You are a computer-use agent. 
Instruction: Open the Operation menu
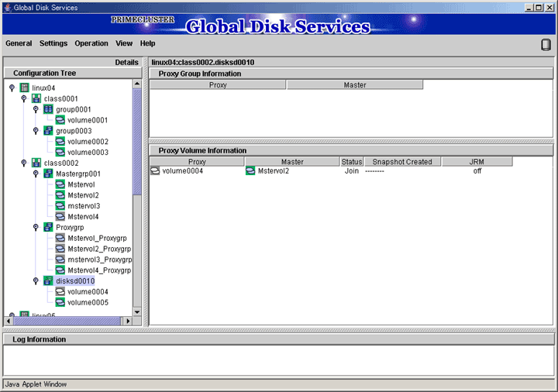(x=91, y=43)
